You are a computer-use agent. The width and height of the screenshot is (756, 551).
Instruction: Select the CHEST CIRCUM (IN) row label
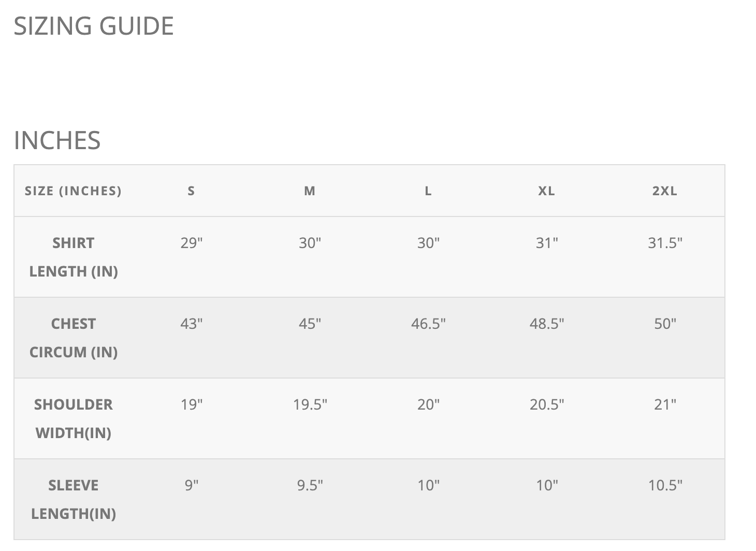(74, 338)
